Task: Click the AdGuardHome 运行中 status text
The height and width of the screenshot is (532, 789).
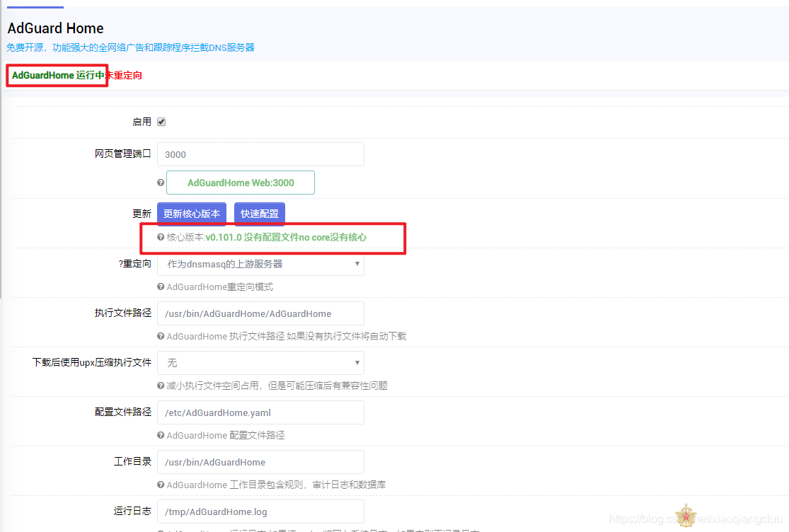Action: (x=58, y=76)
